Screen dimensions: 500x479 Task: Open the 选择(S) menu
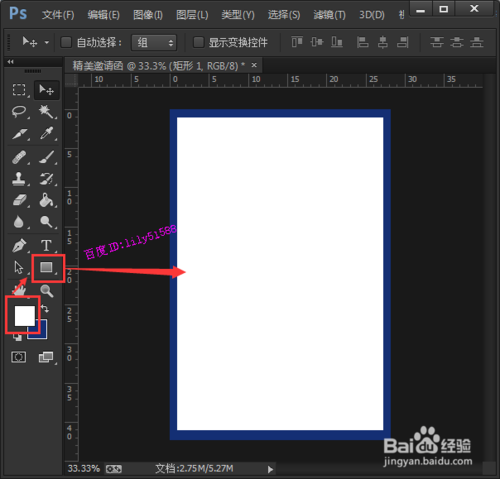point(284,15)
